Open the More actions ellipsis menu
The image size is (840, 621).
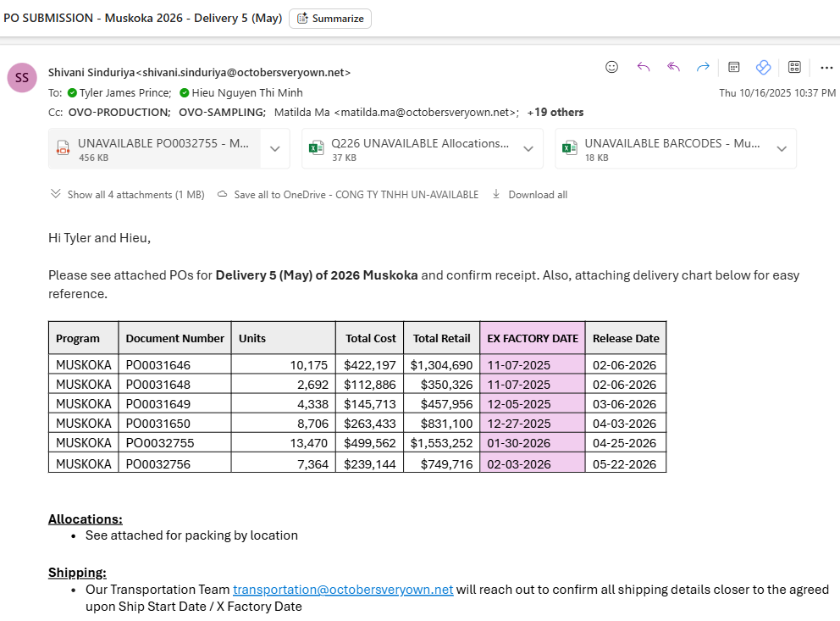click(826, 68)
